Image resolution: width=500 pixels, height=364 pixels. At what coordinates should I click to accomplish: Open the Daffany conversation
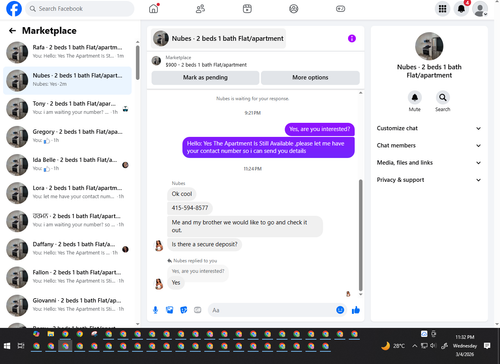pos(68,249)
